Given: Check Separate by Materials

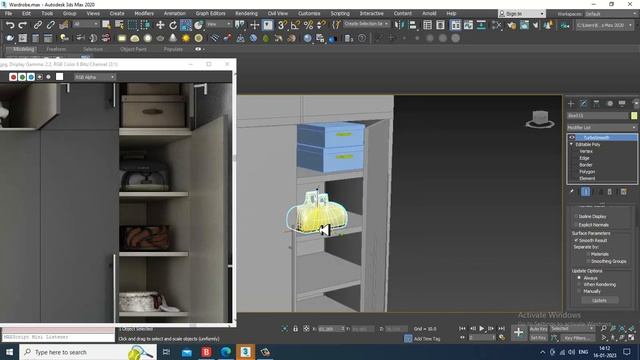Looking at the screenshot, I should pyautogui.click(x=588, y=254).
